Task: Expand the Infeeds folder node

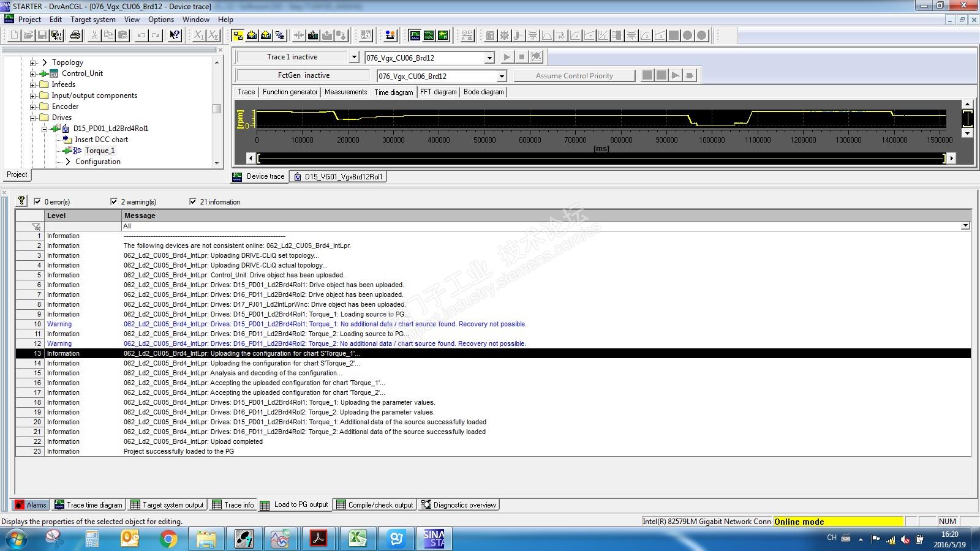Action: pos(33,84)
